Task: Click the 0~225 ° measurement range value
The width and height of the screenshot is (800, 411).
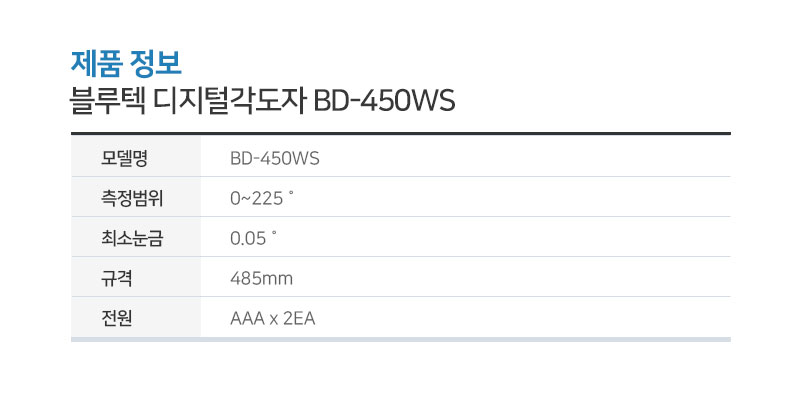Action: click(x=262, y=198)
